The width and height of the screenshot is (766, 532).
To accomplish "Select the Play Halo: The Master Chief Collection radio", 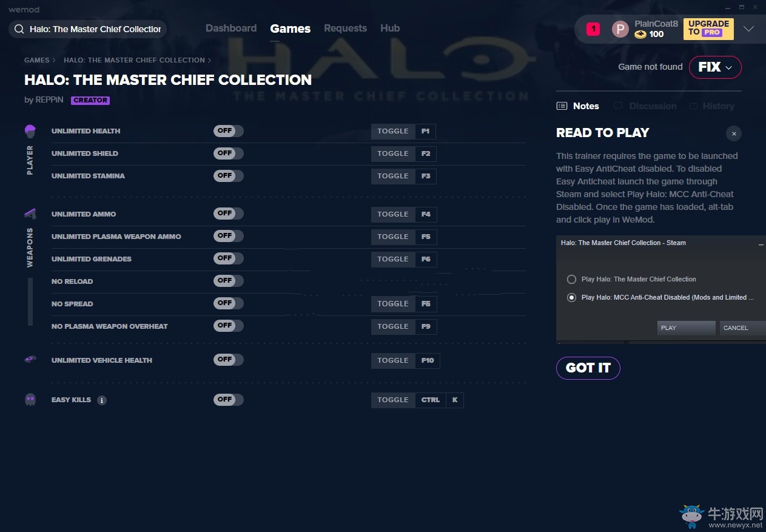I will point(571,280).
